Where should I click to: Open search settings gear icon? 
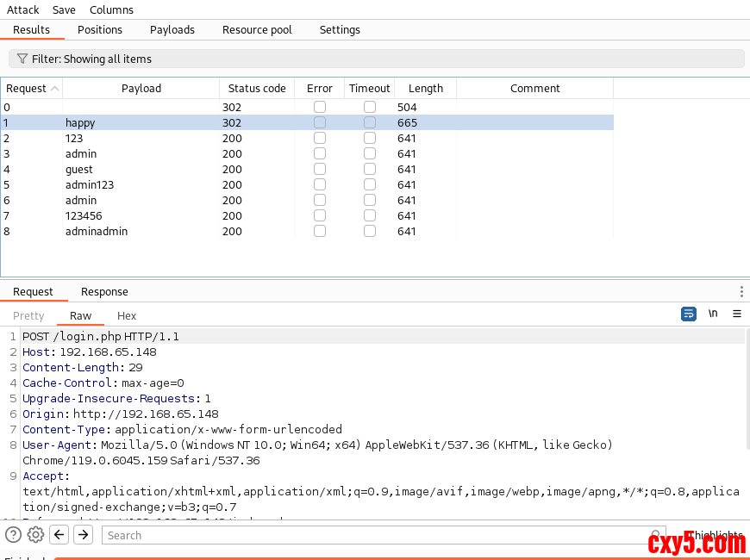[35, 535]
